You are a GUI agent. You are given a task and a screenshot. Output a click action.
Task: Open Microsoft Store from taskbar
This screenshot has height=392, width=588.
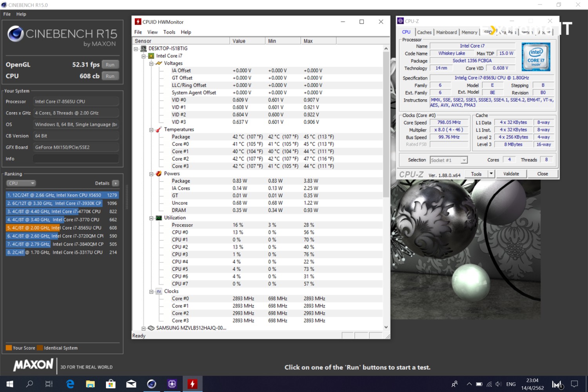111,384
